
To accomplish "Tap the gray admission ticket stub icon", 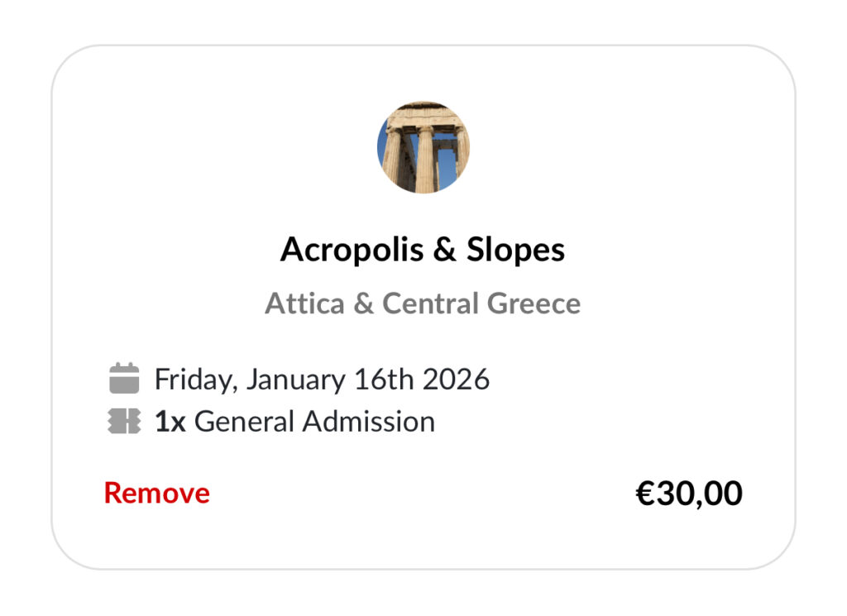I will pyautogui.click(x=124, y=421).
